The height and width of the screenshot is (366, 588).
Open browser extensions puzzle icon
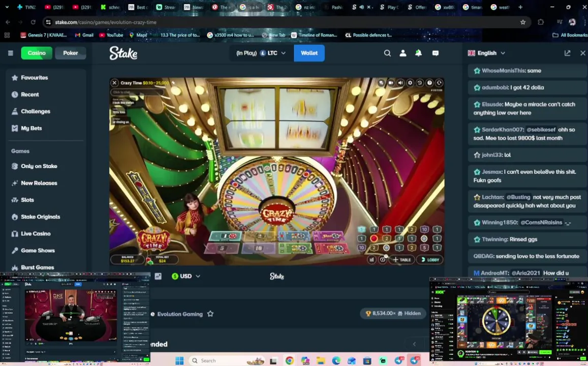pos(540,22)
